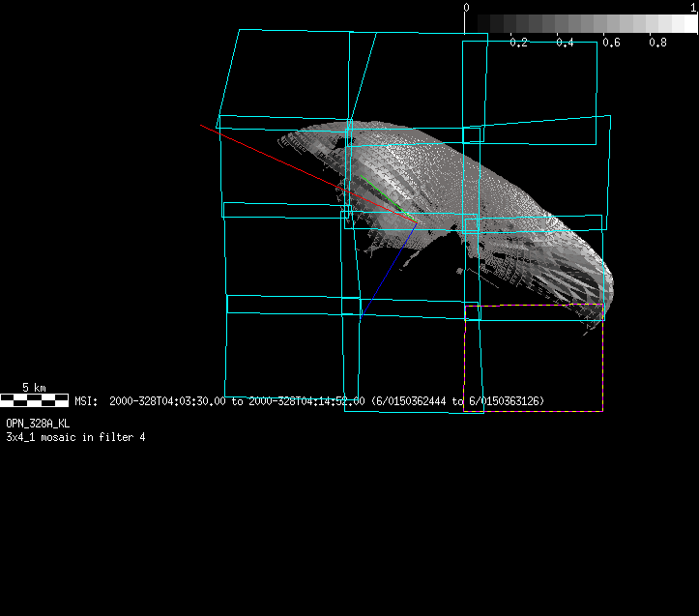Click the 5 km scale label
699x616 pixels.
tap(34, 388)
